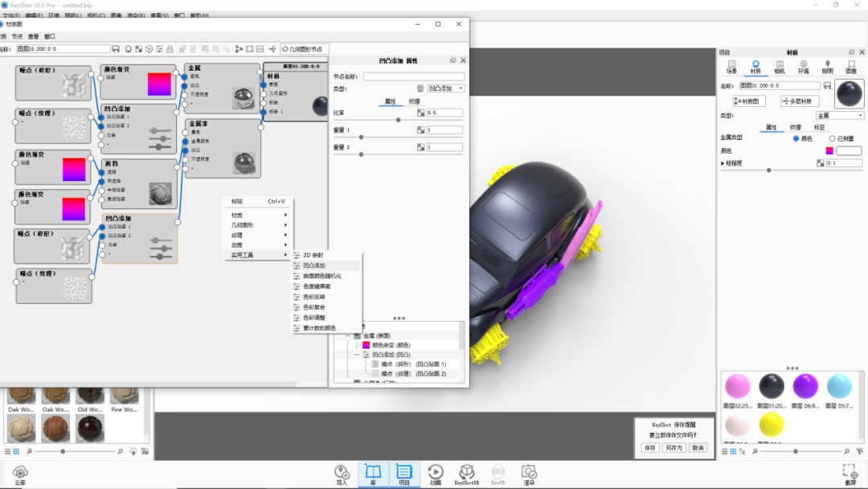Select the 已测量 metal type radio button
The height and width of the screenshot is (489, 868).
[x=832, y=138]
